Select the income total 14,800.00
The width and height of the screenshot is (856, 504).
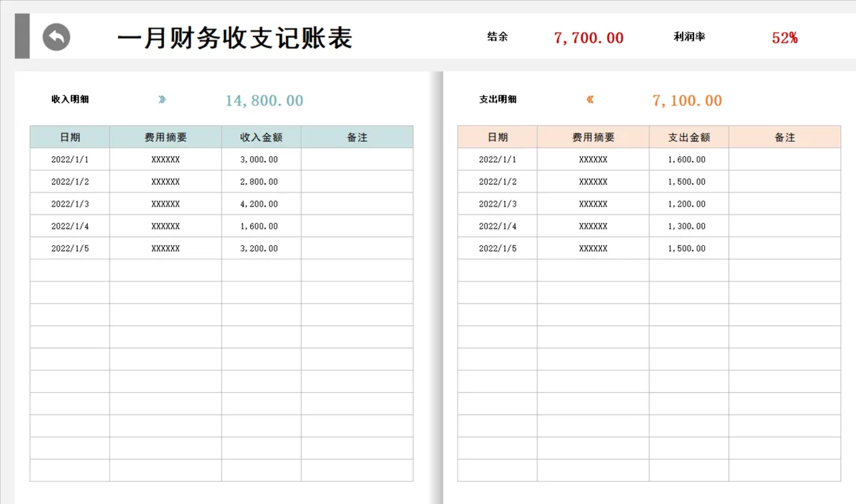[x=264, y=101]
